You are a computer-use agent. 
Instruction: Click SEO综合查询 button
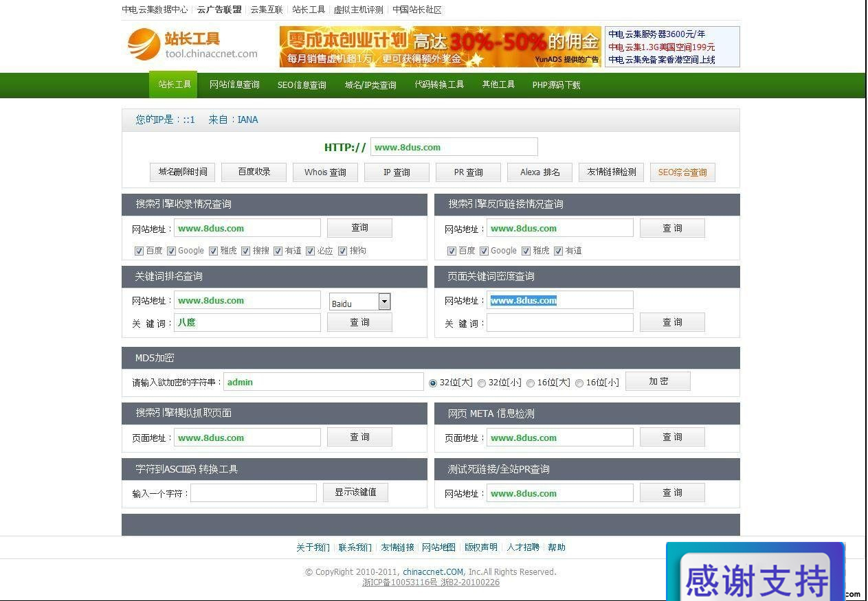pos(682,172)
